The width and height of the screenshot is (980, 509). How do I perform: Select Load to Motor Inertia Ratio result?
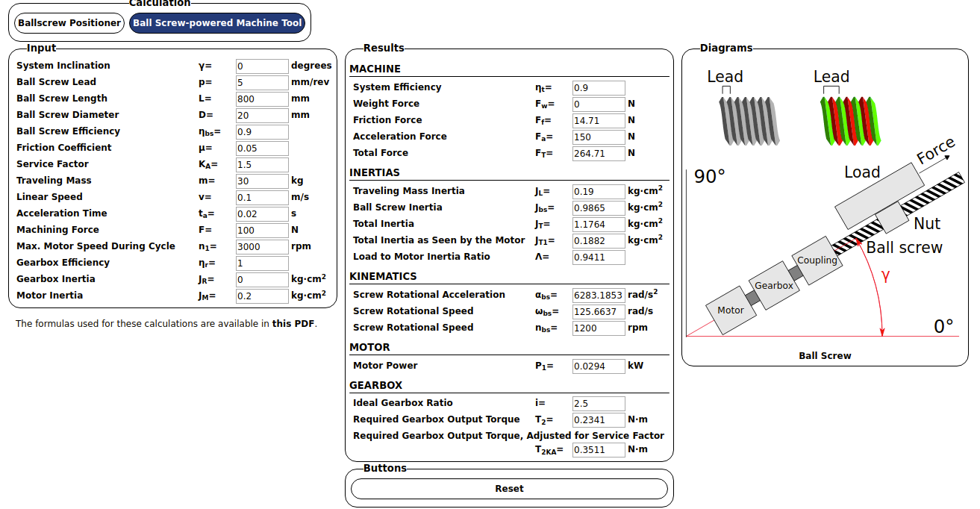click(599, 257)
